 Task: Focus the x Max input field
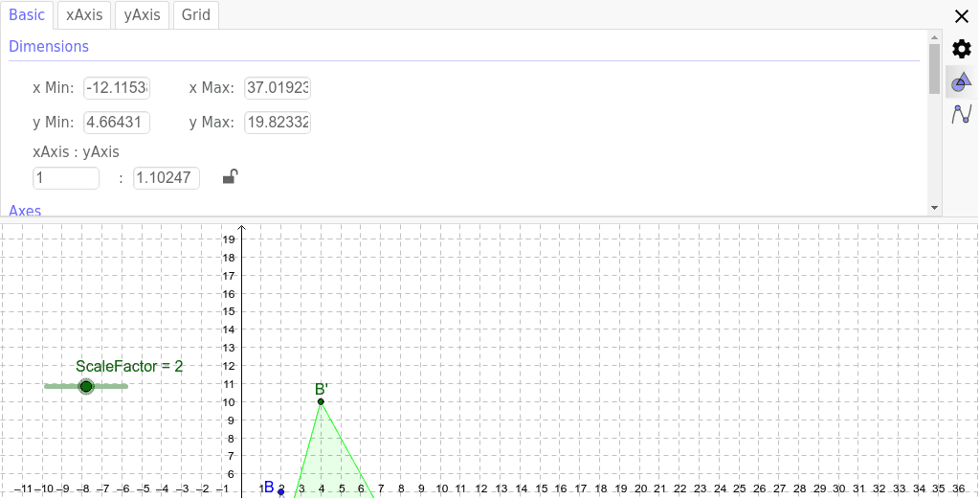(278, 88)
